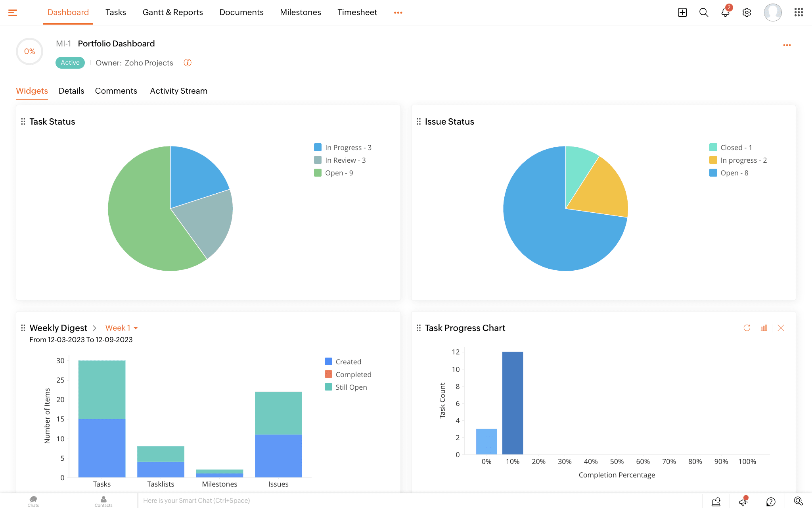Click the drag handle on Task Status widget
812x508 pixels.
tap(23, 121)
